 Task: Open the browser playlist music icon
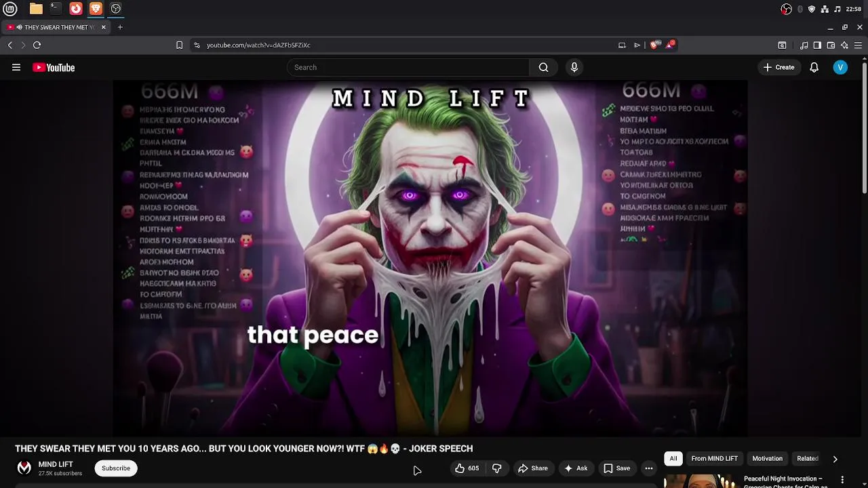coord(804,45)
